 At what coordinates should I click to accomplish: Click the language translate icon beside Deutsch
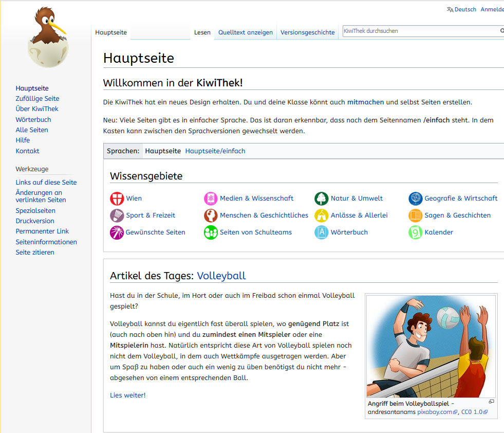click(450, 10)
